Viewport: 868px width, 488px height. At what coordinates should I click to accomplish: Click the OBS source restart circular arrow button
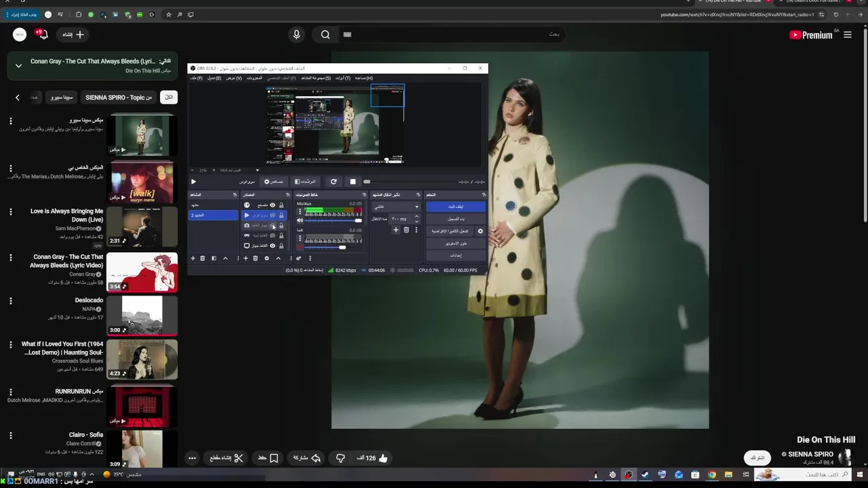point(334,182)
